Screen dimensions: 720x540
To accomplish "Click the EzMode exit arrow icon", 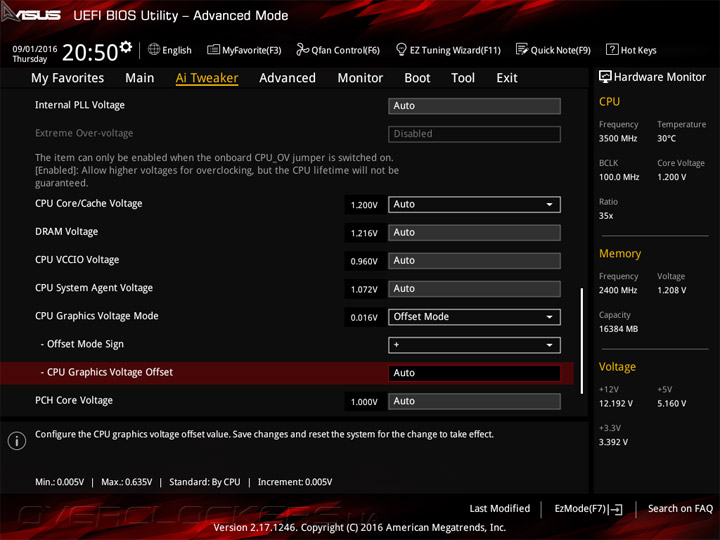I will [616, 509].
